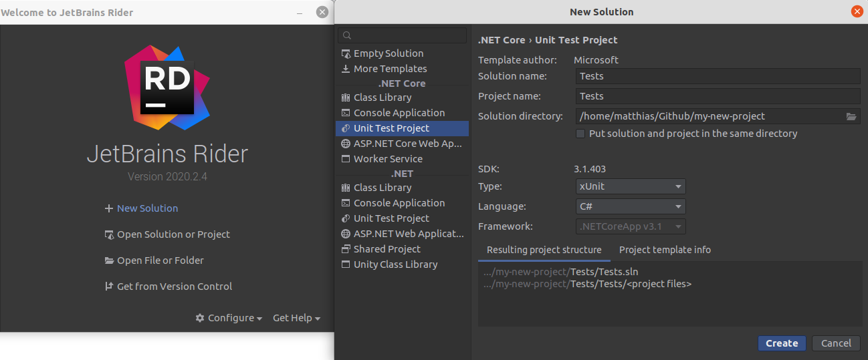
Task: Choose the Worker Service template
Action: [402, 159]
